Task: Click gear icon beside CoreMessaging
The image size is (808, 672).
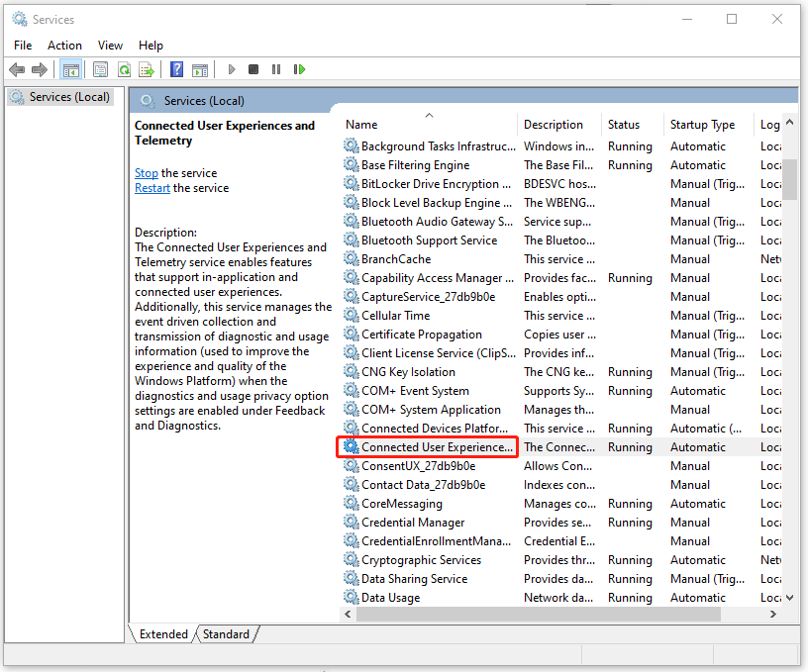Action: pyautogui.click(x=352, y=503)
